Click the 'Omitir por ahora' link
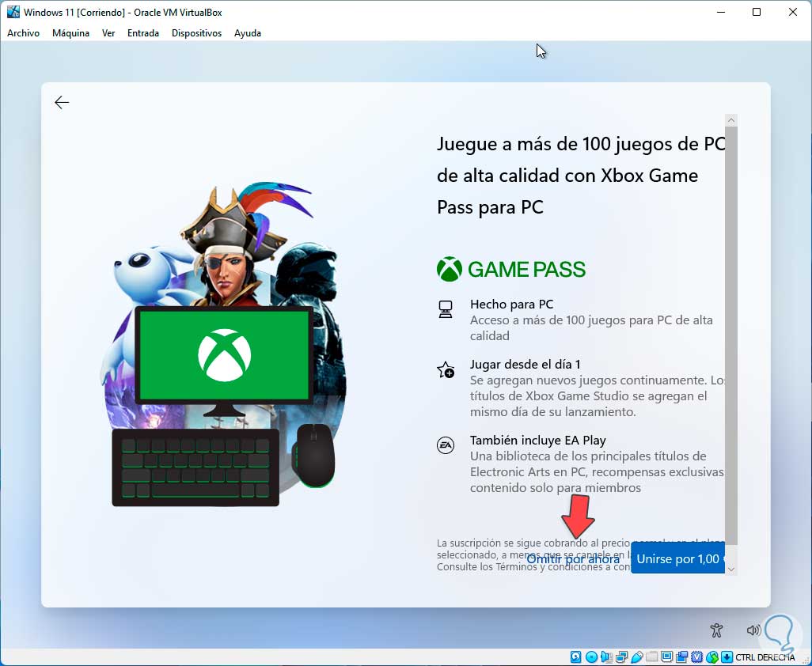 click(x=573, y=559)
